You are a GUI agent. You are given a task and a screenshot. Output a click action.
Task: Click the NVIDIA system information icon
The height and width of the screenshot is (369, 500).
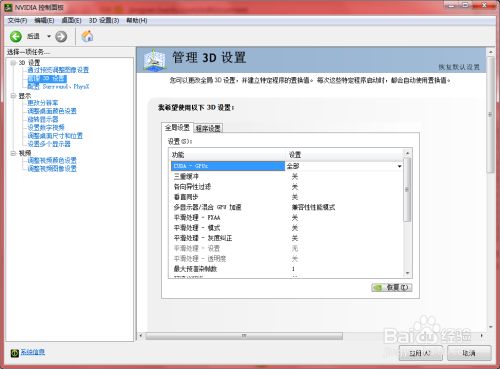[x=14, y=353]
